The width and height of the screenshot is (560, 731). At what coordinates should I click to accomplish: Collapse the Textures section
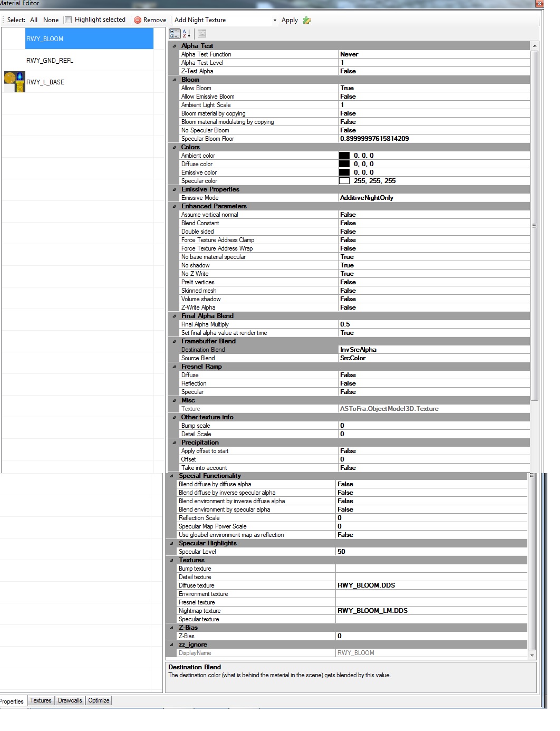172,560
